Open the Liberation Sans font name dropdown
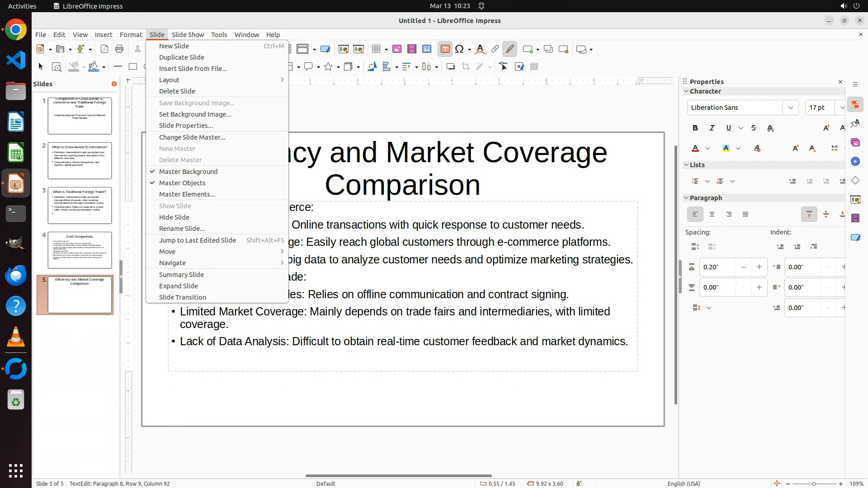The width and height of the screenshot is (868, 488). [790, 108]
